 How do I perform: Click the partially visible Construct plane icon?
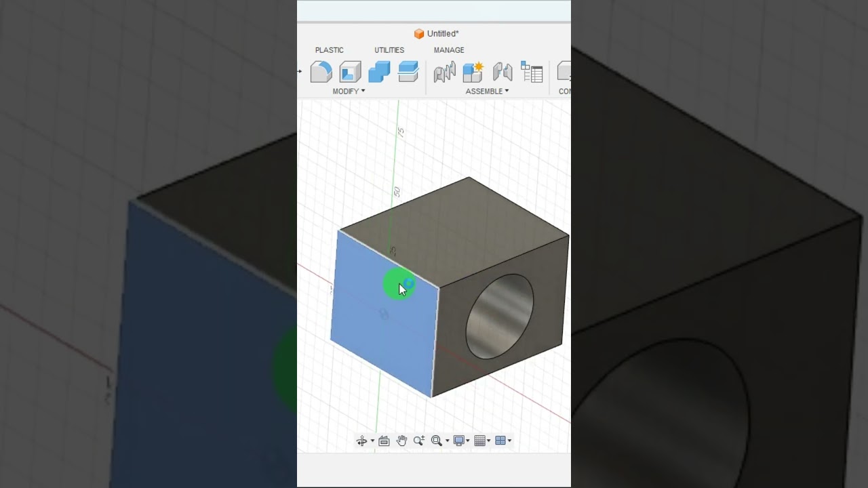coord(564,72)
